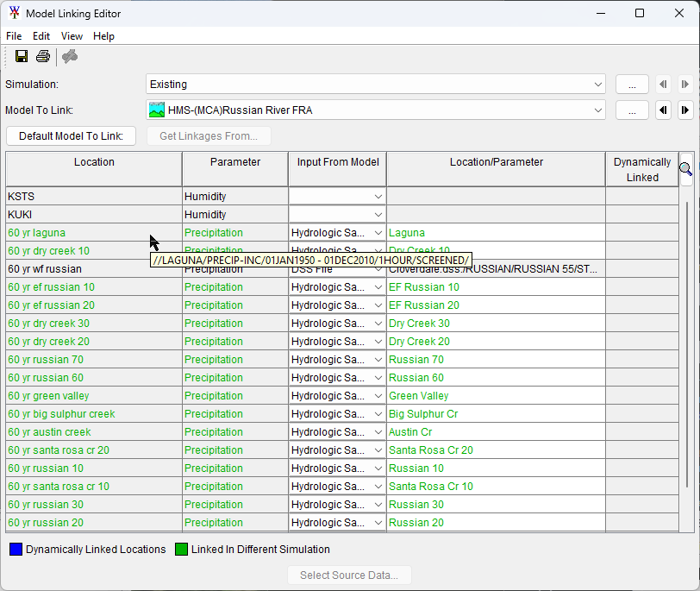Click the Print icon in toolbar
The width and height of the screenshot is (700, 591).
click(43, 57)
